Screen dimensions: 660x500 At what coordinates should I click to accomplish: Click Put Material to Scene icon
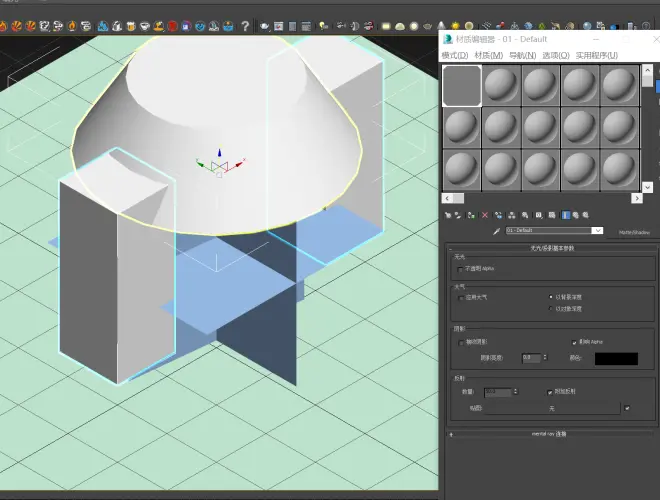(458, 215)
